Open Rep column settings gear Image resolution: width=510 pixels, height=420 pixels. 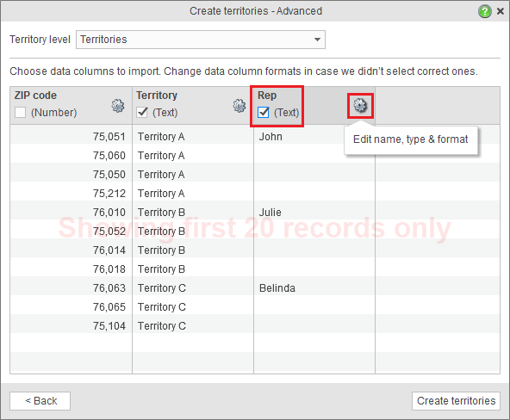point(360,105)
